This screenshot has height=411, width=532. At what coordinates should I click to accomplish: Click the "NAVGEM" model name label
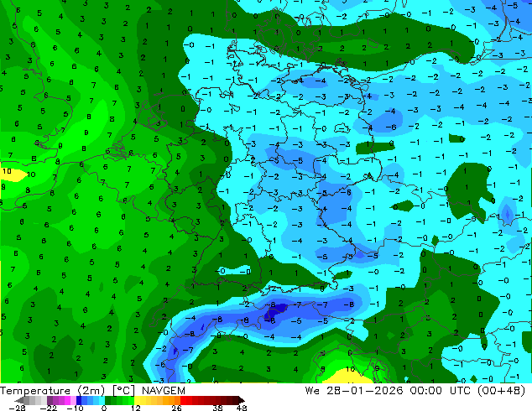[x=164, y=391]
